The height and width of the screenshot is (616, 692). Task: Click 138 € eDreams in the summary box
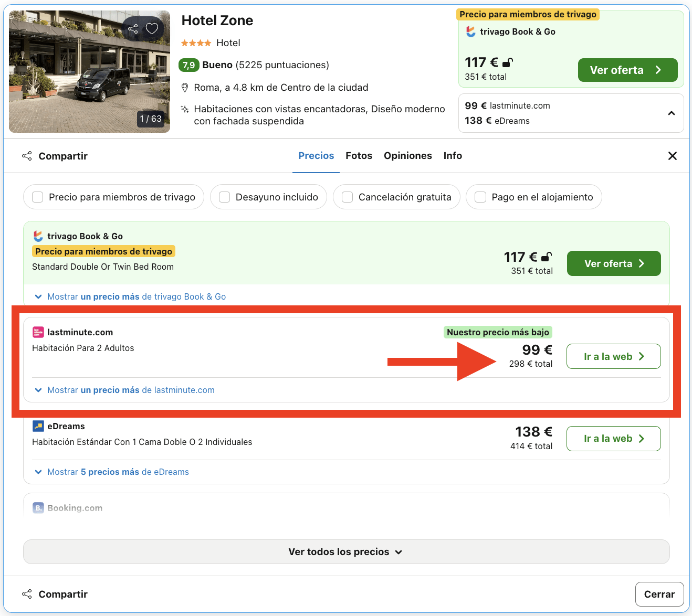pos(497,121)
